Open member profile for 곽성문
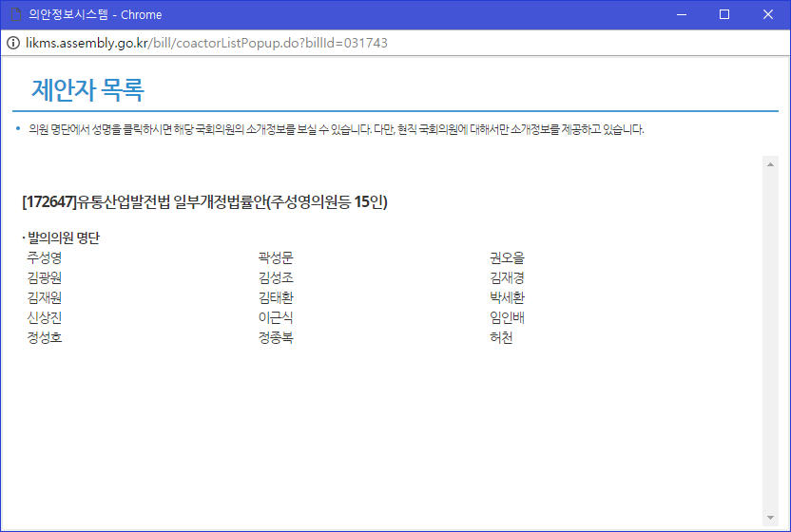Viewport: 791px width, 532px height. click(x=276, y=257)
